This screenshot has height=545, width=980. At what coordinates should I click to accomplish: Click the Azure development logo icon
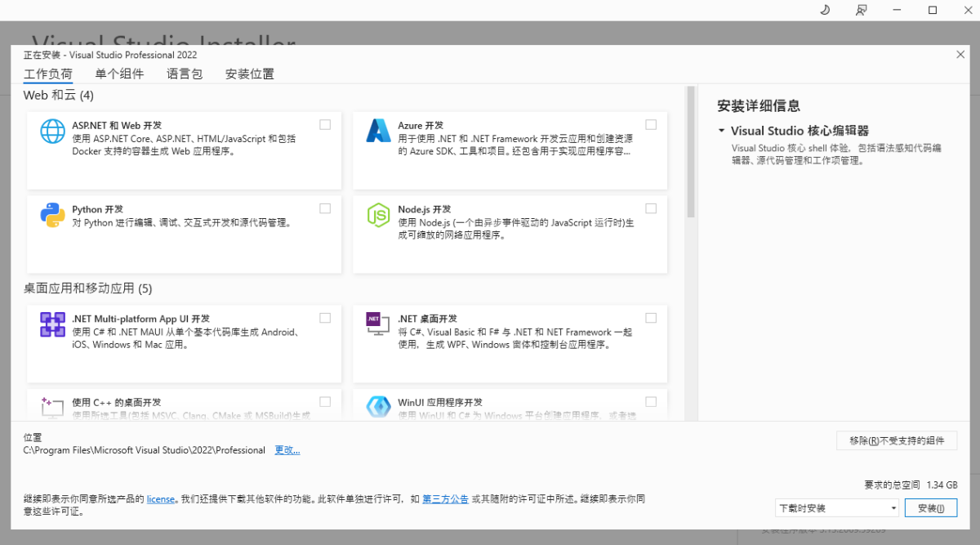(379, 132)
